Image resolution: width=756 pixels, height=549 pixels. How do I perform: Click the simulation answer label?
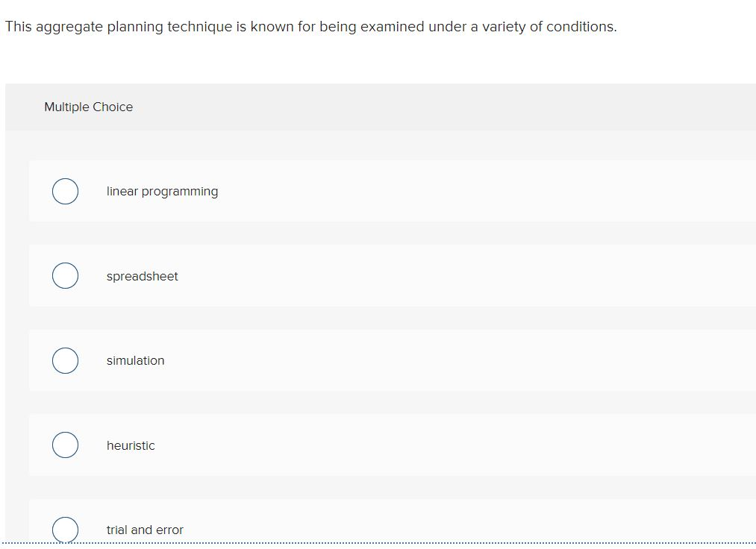click(135, 360)
